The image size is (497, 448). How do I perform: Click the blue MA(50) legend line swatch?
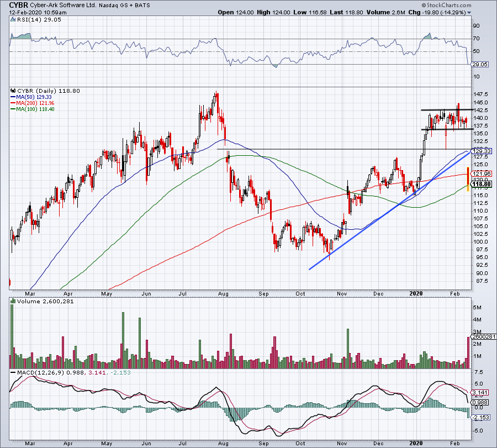point(13,97)
